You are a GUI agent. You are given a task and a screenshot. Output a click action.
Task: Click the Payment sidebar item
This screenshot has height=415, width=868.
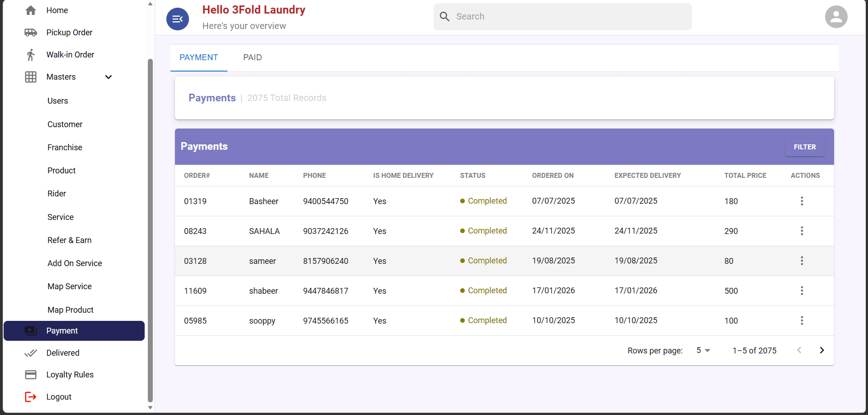(74, 331)
